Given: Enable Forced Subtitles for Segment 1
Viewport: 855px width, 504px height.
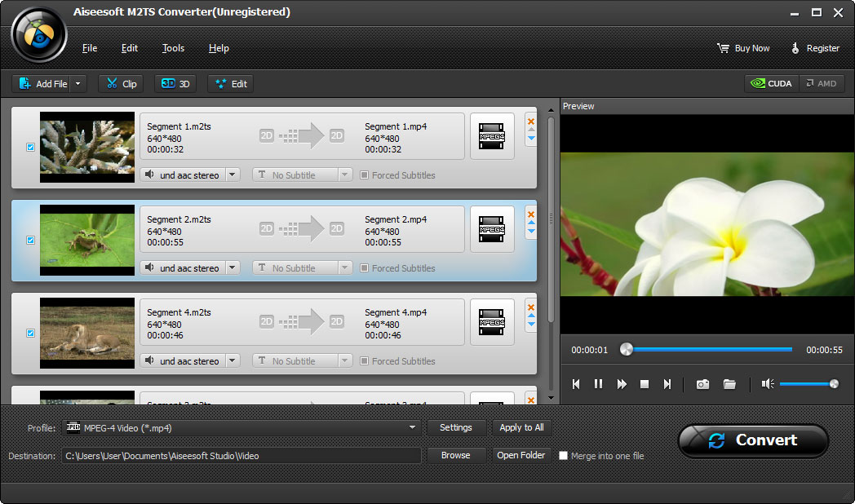Looking at the screenshot, I should [364, 175].
